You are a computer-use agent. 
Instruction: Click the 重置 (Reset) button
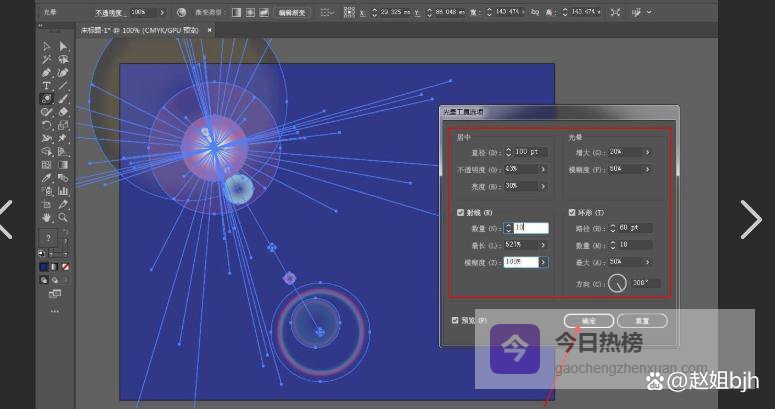tap(641, 320)
